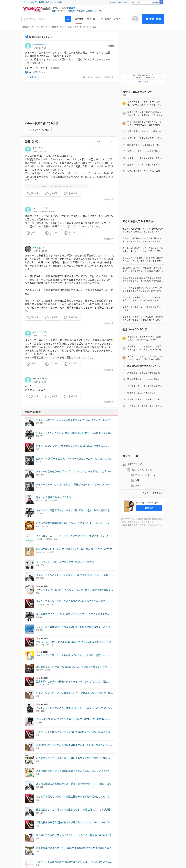Open よぞら's avatar icon

28,149
